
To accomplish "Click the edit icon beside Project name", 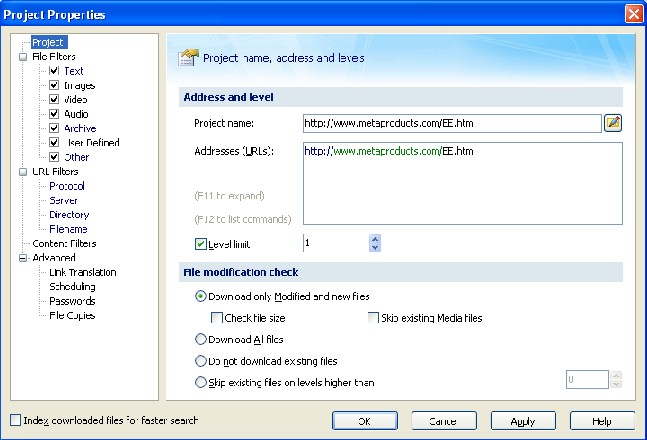I will [x=613, y=123].
